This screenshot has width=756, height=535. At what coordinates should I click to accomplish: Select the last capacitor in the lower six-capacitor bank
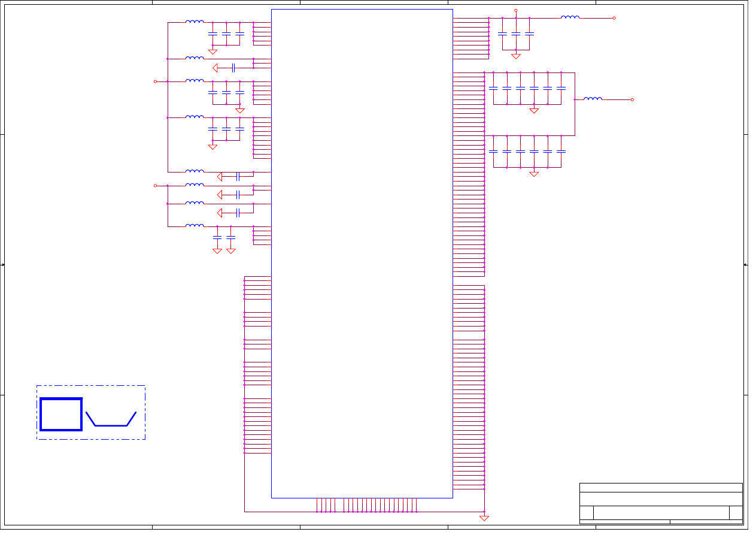[x=561, y=152]
